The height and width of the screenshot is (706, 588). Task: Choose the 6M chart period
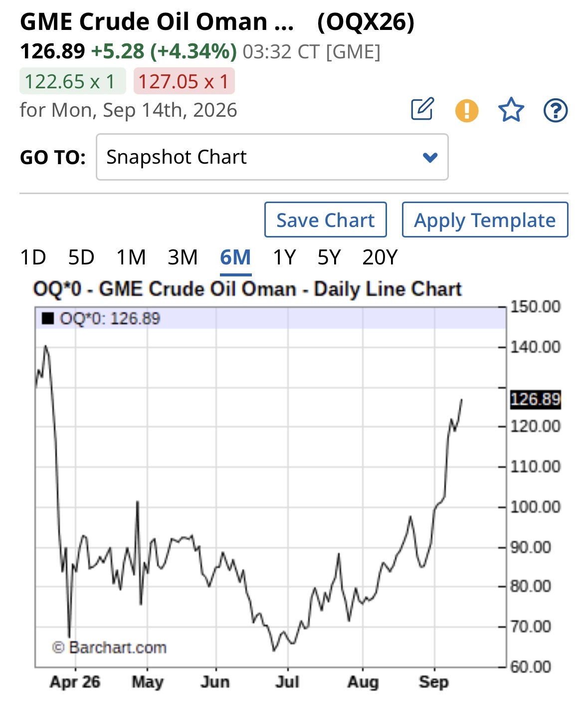tap(235, 257)
